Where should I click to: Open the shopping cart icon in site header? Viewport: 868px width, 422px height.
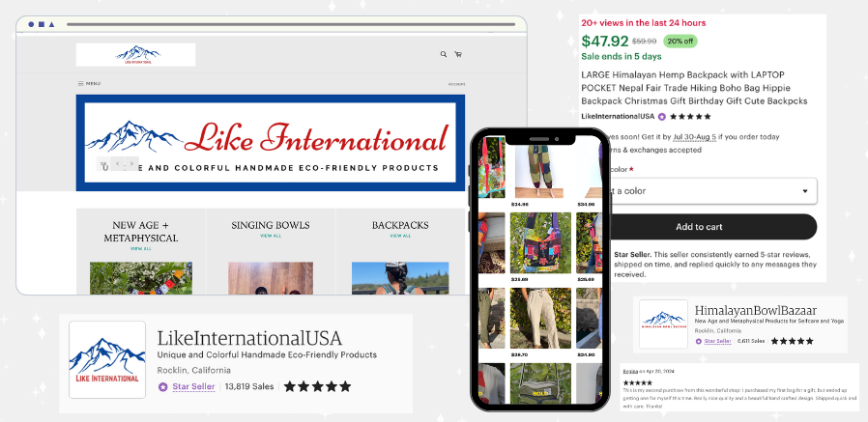(458, 54)
